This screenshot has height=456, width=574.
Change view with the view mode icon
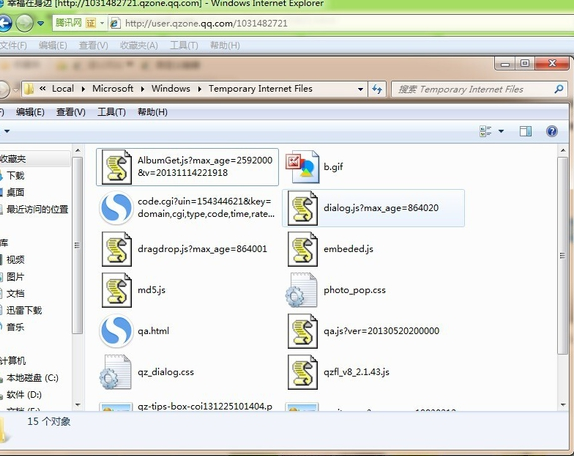(485, 131)
